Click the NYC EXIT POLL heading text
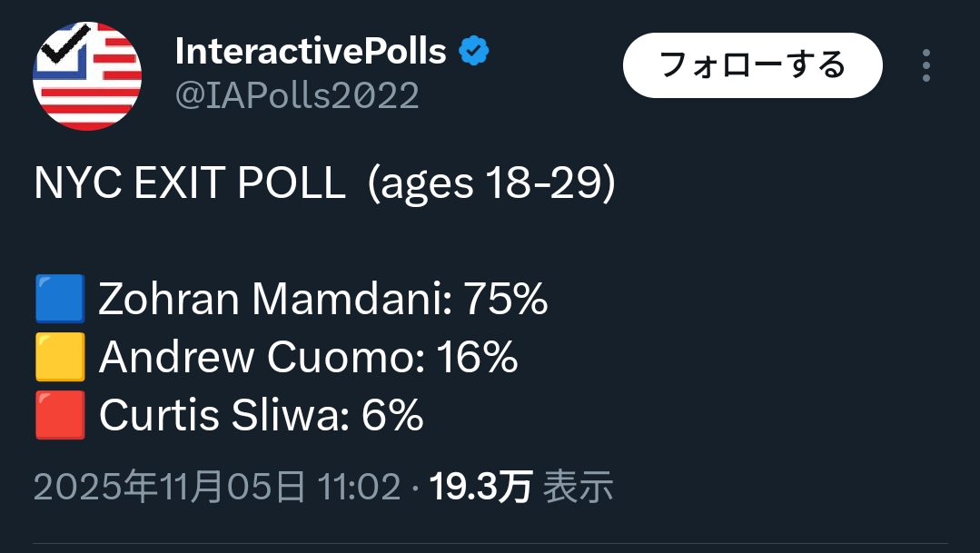This screenshot has height=553, width=980. coord(189,184)
